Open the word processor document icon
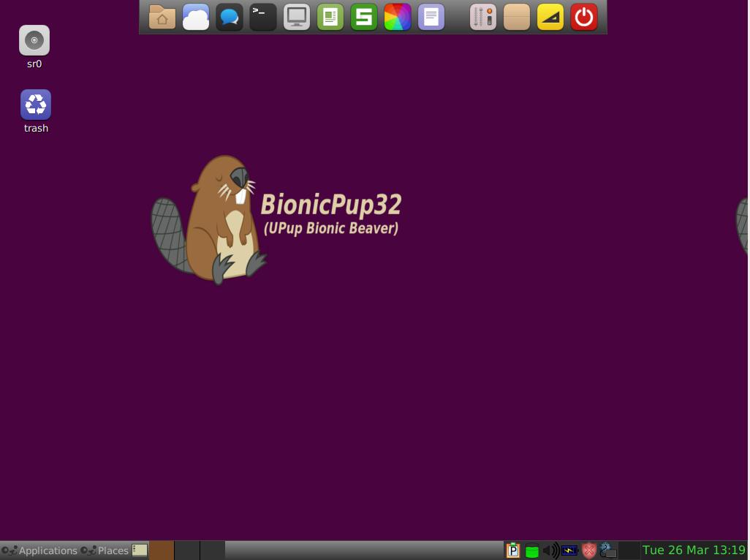The height and width of the screenshot is (560, 750). coord(431,16)
